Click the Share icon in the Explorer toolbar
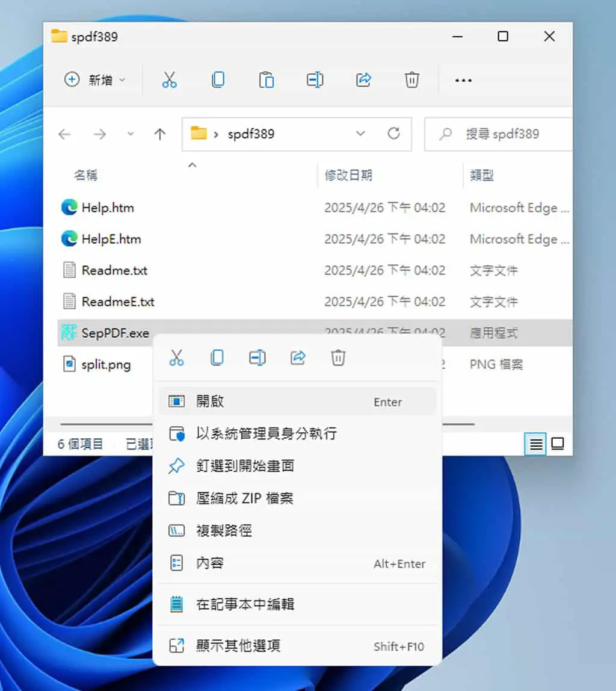Viewport: 616px width, 691px height. [x=364, y=80]
